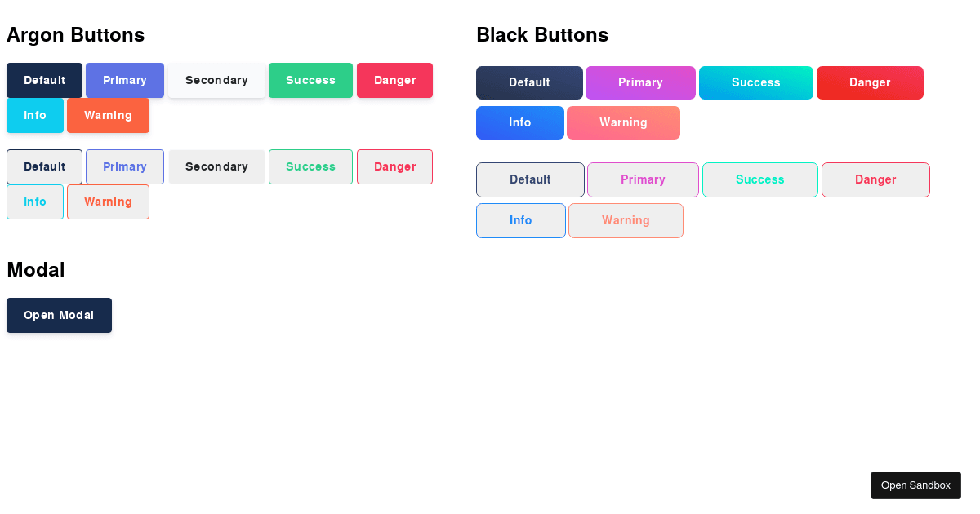Screen dimensions: 980x514
Task: Open the sandbox via Open Sandbox button
Action: click(x=915, y=485)
